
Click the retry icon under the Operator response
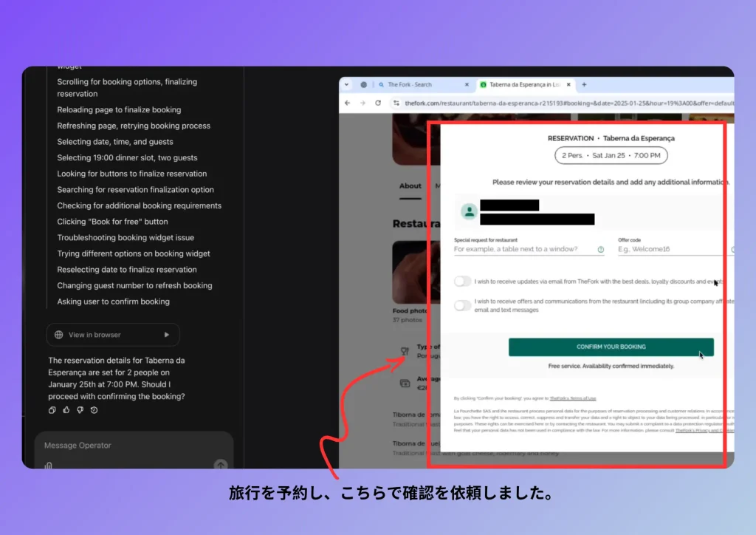[94, 410]
